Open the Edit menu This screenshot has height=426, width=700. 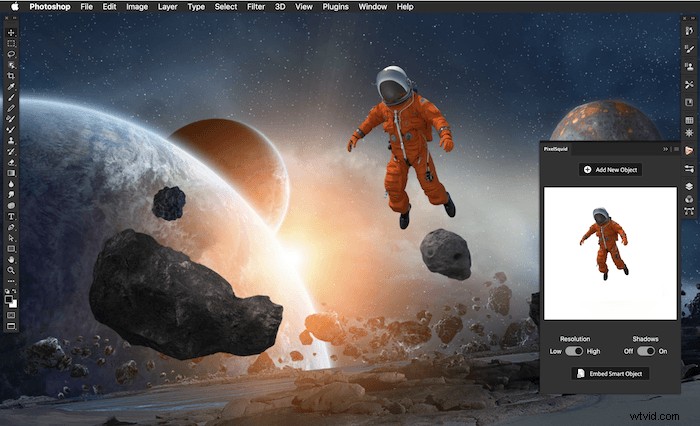[109, 7]
